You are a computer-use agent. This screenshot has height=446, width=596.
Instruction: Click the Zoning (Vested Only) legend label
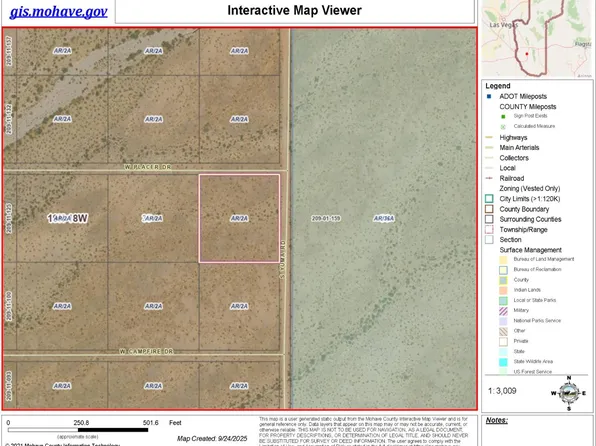tap(529, 189)
